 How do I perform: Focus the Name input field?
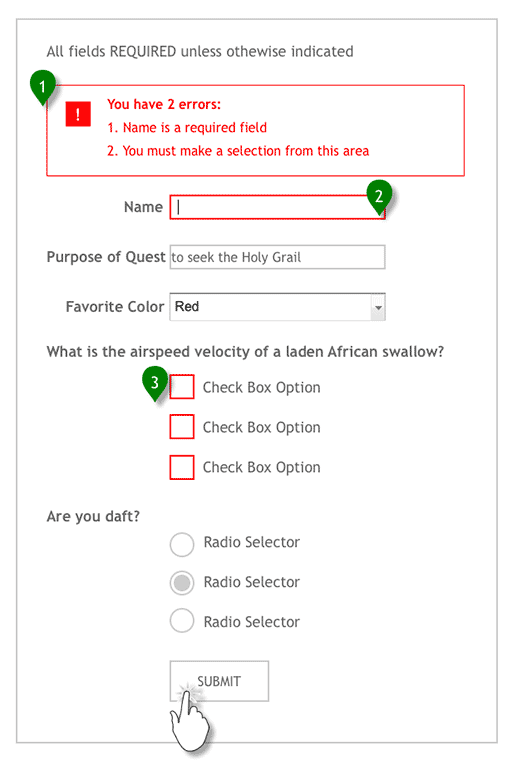coord(277,207)
